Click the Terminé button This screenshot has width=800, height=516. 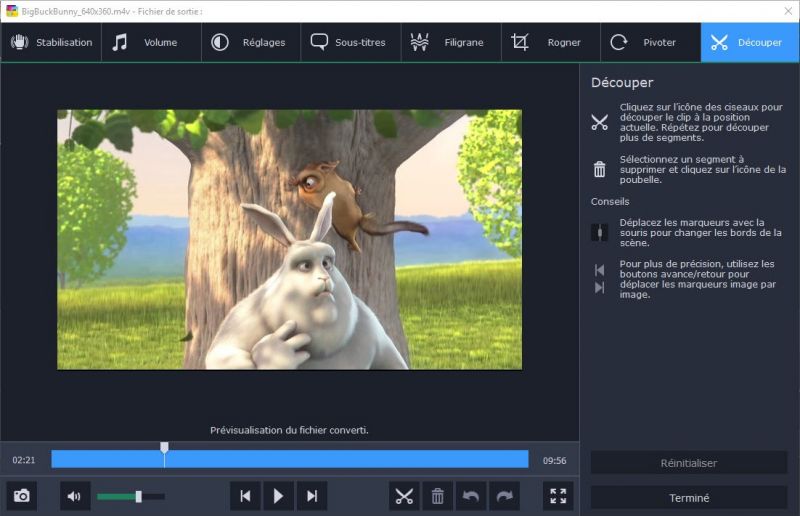[x=689, y=498]
